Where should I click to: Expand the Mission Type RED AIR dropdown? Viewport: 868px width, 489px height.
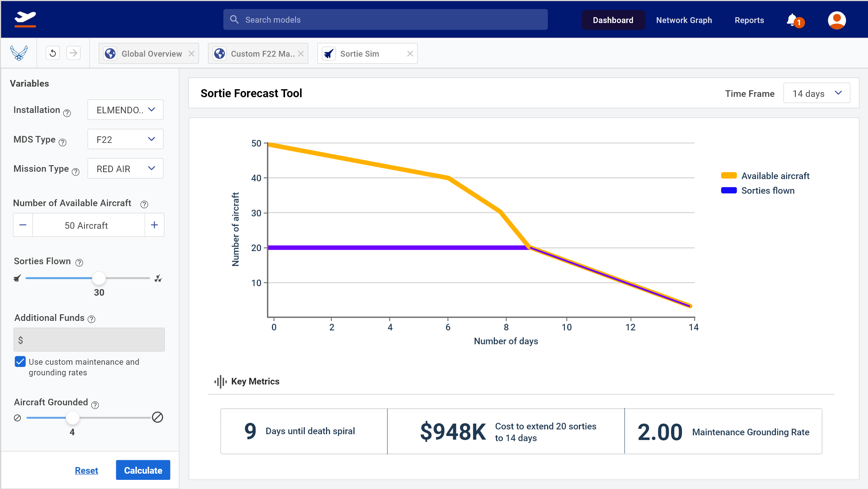(x=125, y=169)
